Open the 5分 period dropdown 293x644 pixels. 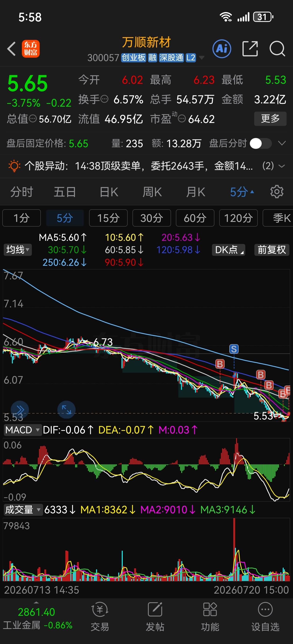[x=242, y=192]
